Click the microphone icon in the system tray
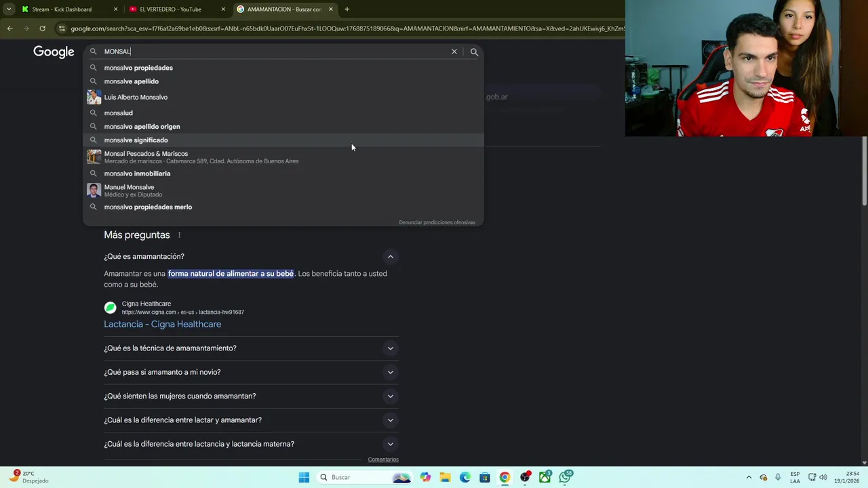This screenshot has width=868, height=488. pos(778,477)
